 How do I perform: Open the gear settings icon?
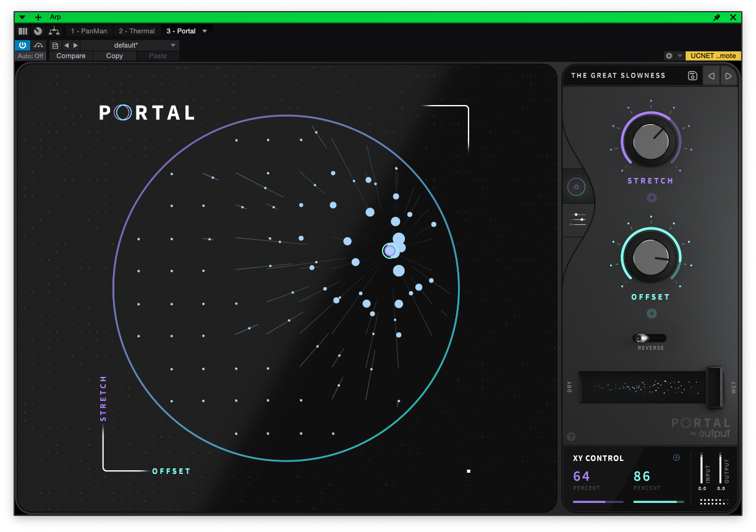669,56
